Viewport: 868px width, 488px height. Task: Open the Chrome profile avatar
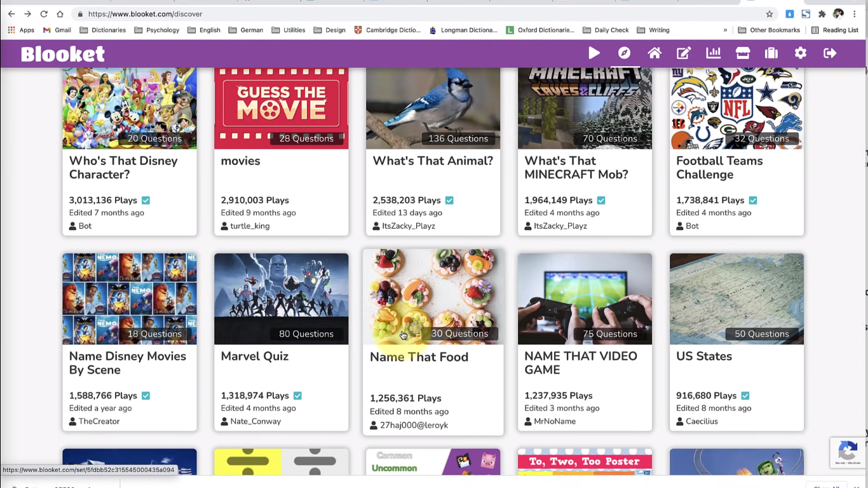click(838, 14)
